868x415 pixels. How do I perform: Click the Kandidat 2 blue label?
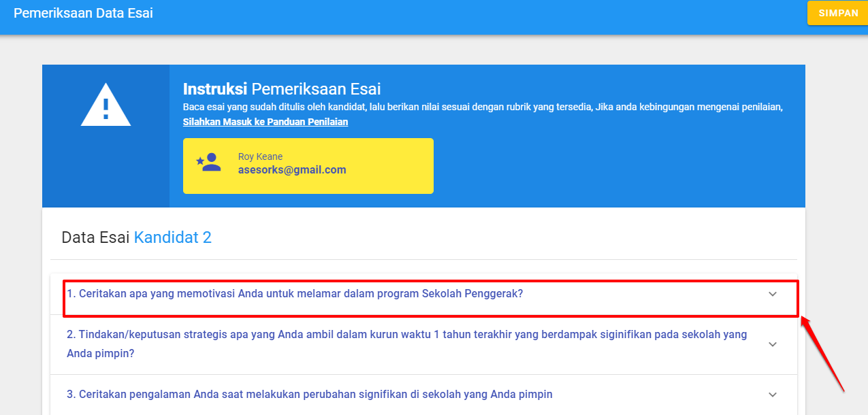pyautogui.click(x=172, y=237)
